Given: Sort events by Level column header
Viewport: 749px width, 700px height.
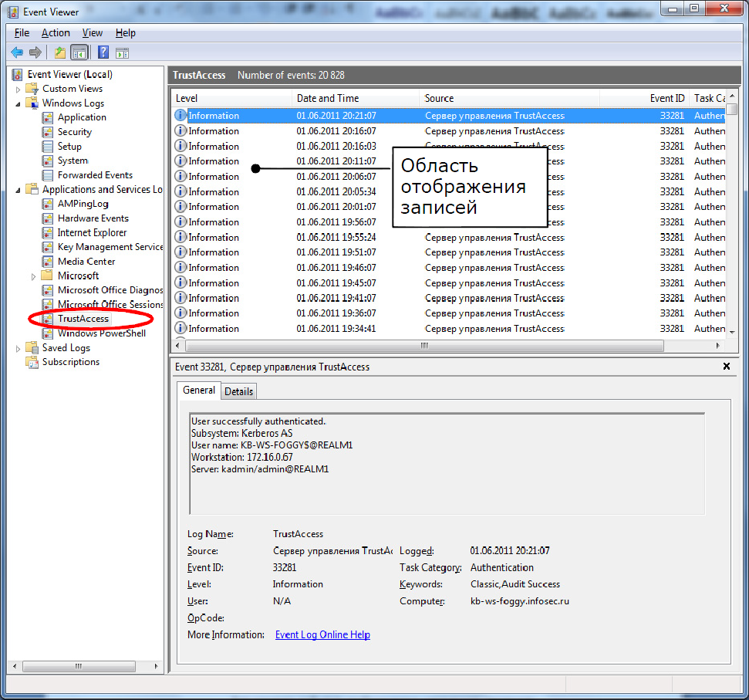Looking at the screenshot, I should [x=231, y=98].
